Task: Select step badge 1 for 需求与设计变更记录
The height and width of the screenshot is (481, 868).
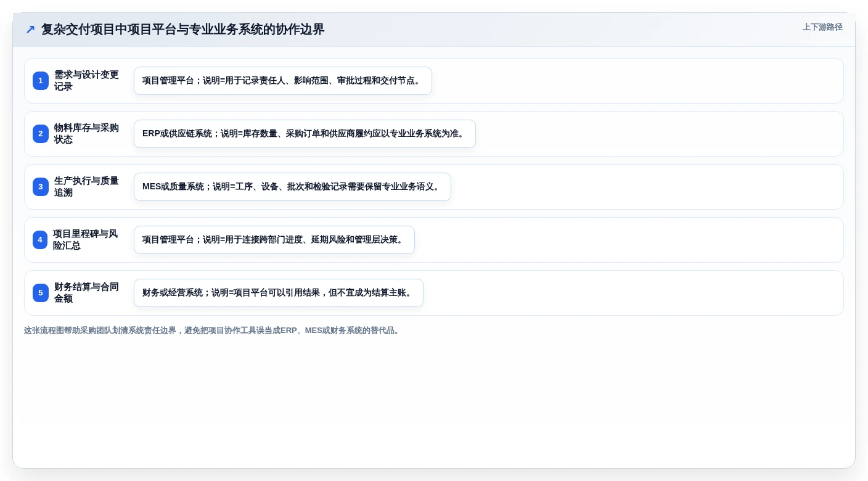Action: tap(41, 81)
